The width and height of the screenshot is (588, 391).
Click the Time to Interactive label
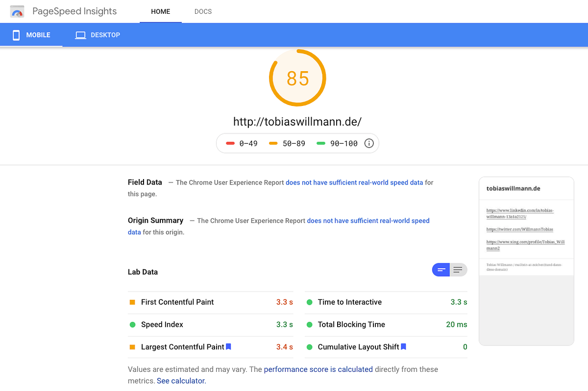(350, 302)
